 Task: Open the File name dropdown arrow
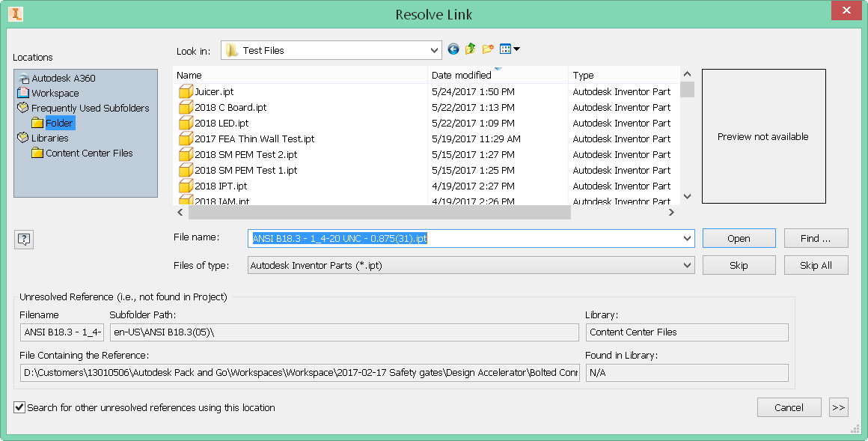click(688, 238)
